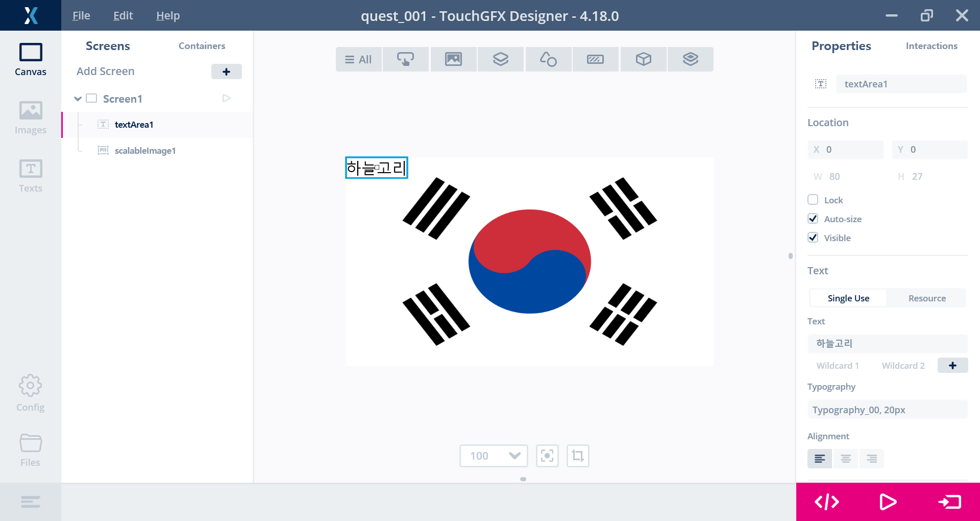The image size is (980, 521).
Task: Set left text alignment
Action: [820, 459]
